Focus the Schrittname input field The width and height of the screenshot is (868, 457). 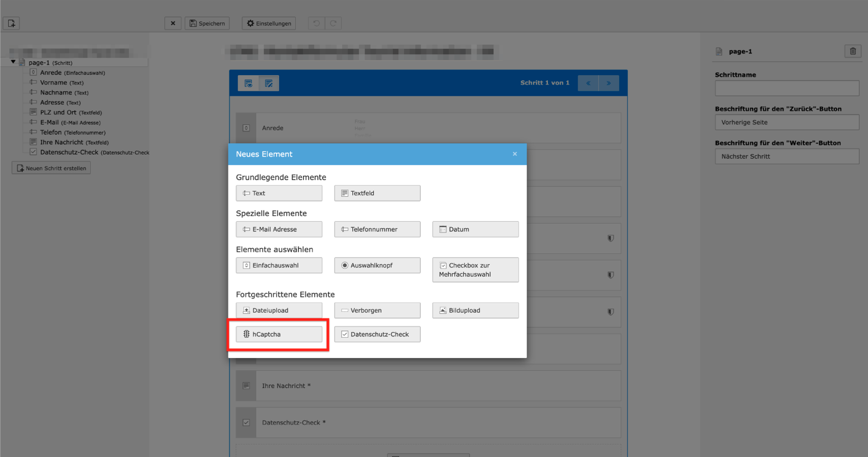786,88
